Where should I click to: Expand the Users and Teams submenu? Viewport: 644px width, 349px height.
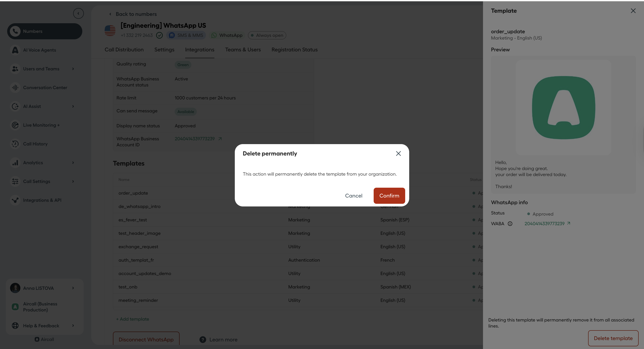(73, 69)
